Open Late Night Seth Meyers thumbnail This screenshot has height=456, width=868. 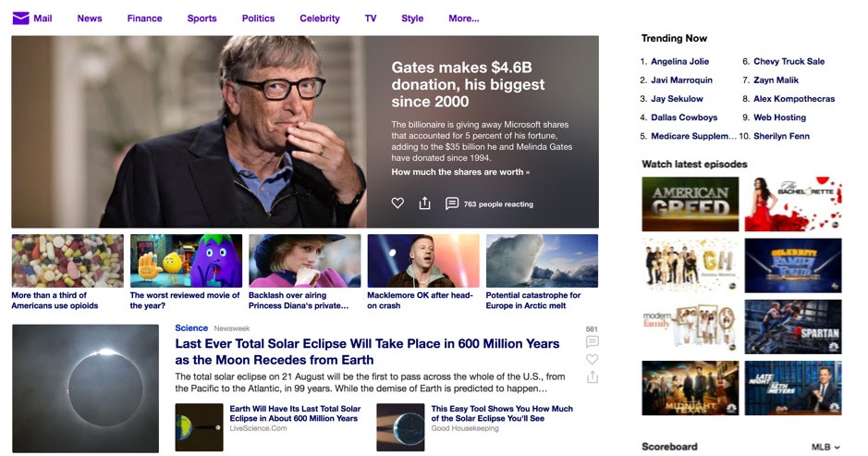pyautogui.click(x=793, y=388)
